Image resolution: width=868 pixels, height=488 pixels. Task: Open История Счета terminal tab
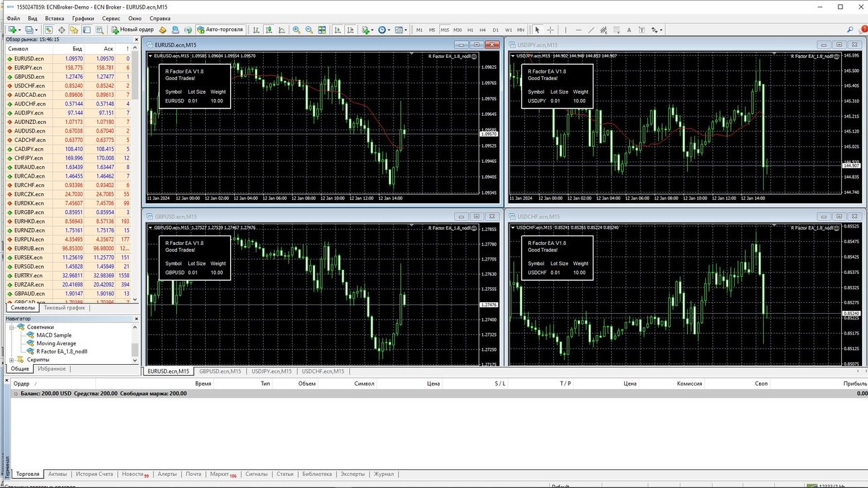[x=94, y=474]
